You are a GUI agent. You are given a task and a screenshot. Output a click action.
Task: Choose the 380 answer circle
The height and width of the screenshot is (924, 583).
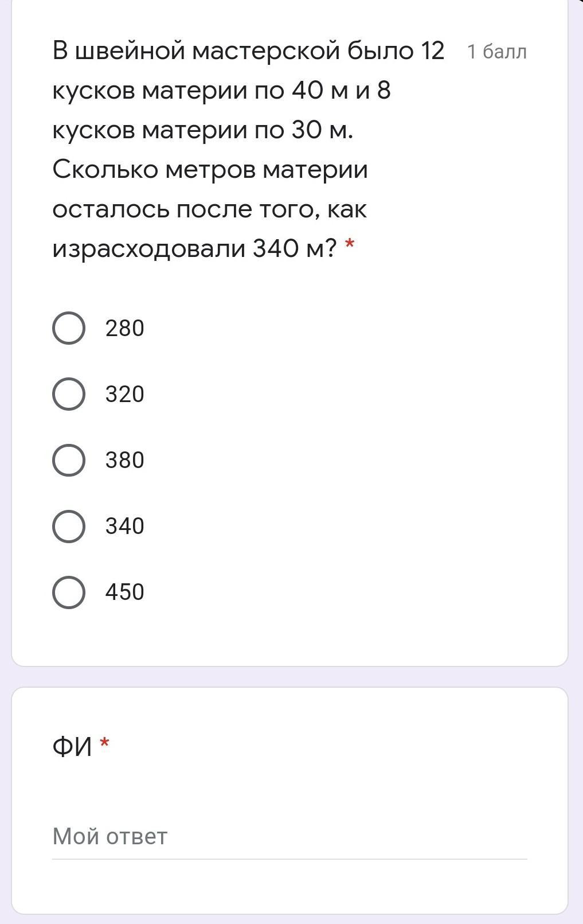pyautogui.click(x=69, y=460)
